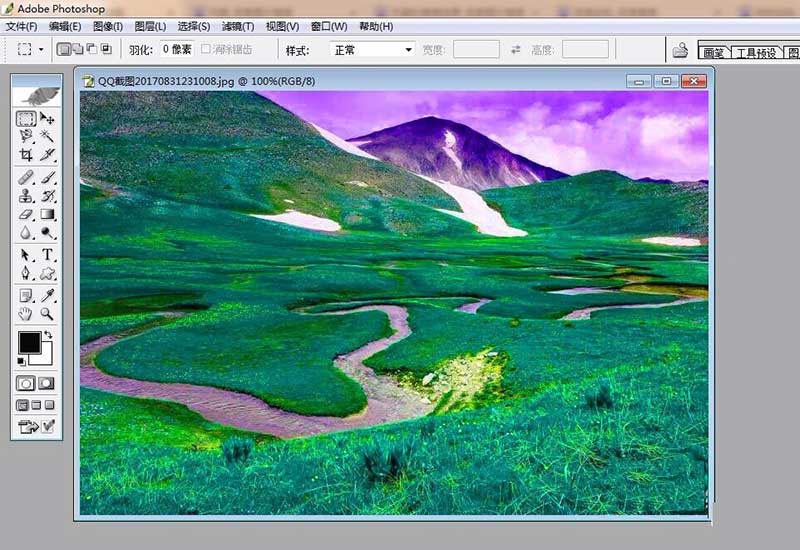The height and width of the screenshot is (550, 800).
Task: Activate the Type (T) tool
Action: click(47, 255)
